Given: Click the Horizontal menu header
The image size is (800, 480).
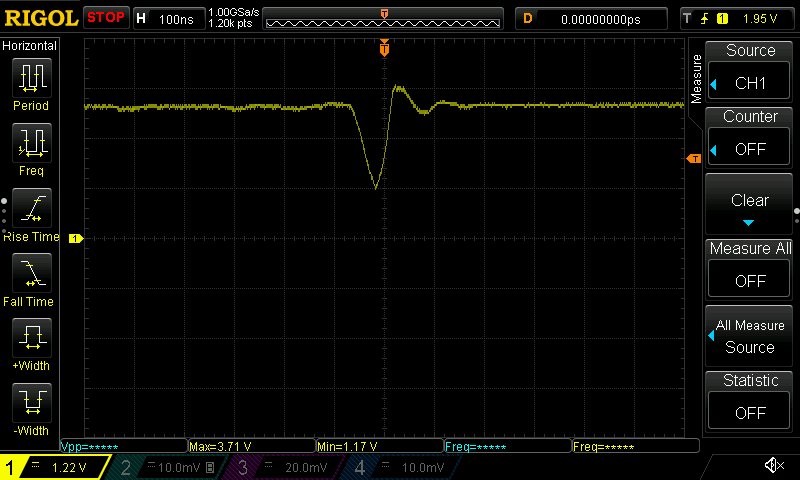Looking at the screenshot, I should 30,45.
